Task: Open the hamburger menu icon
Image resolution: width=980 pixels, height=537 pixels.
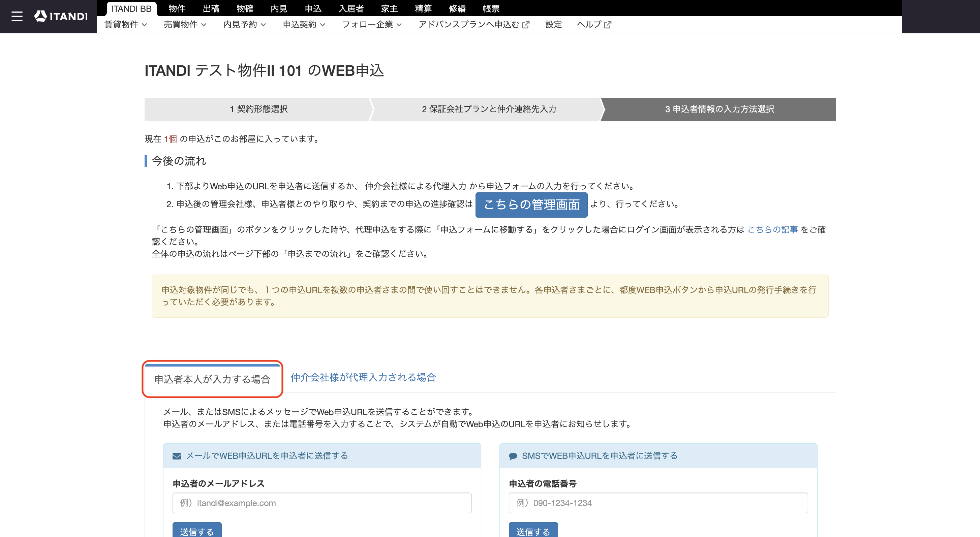Action: pyautogui.click(x=17, y=17)
